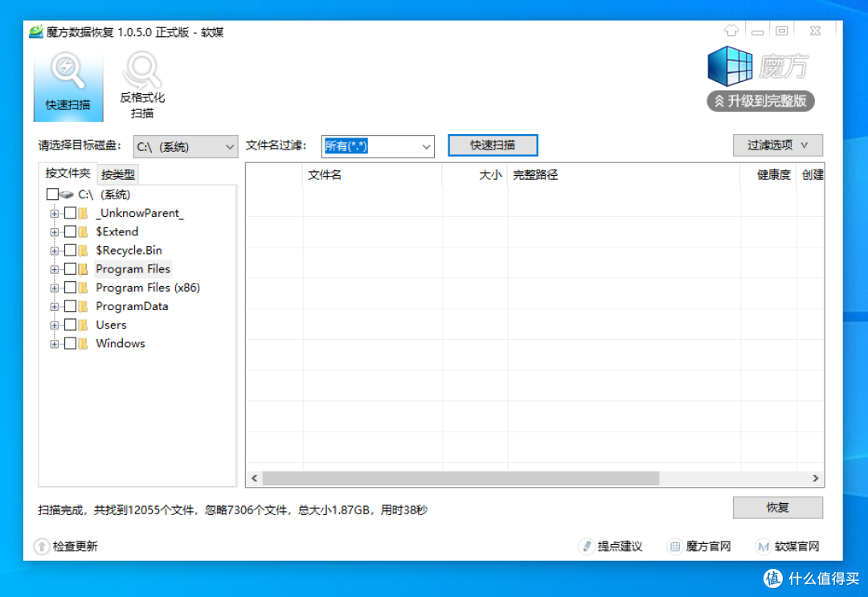Open the 软媒官网 link
Screen dimensions: 868x597
pyautogui.click(x=796, y=546)
